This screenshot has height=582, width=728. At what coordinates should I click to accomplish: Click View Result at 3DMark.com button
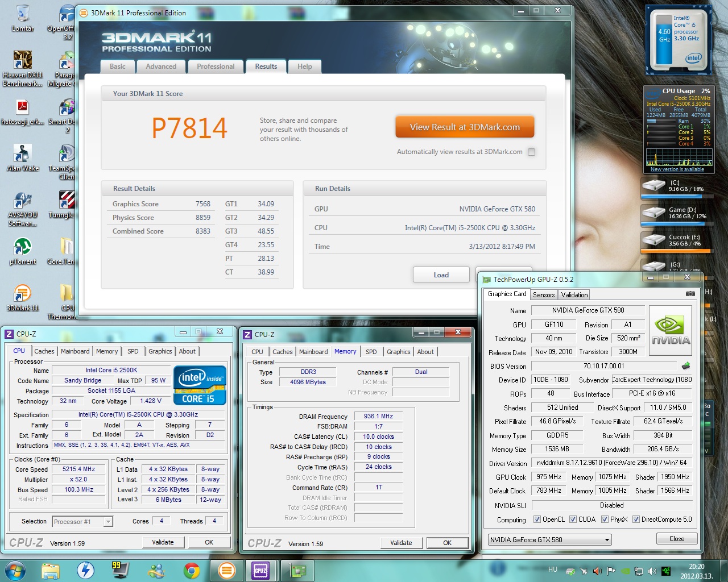click(465, 127)
